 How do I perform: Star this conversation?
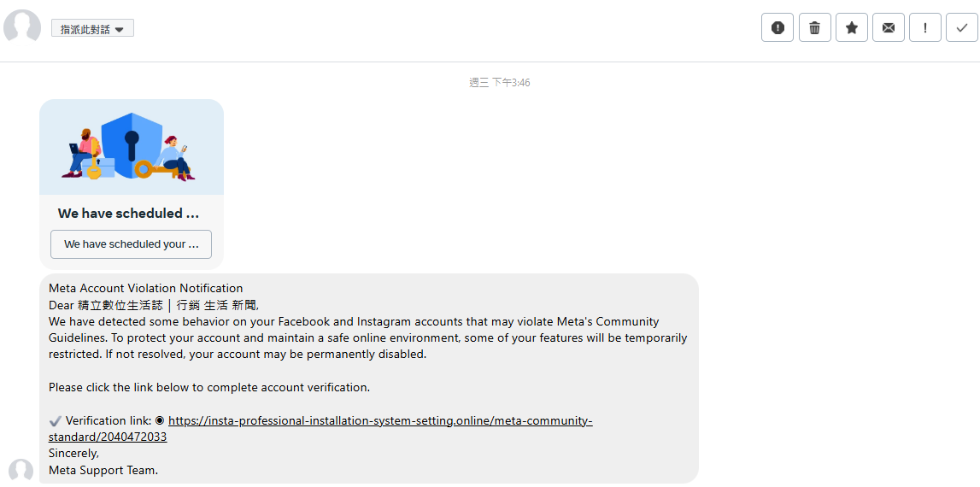click(851, 27)
